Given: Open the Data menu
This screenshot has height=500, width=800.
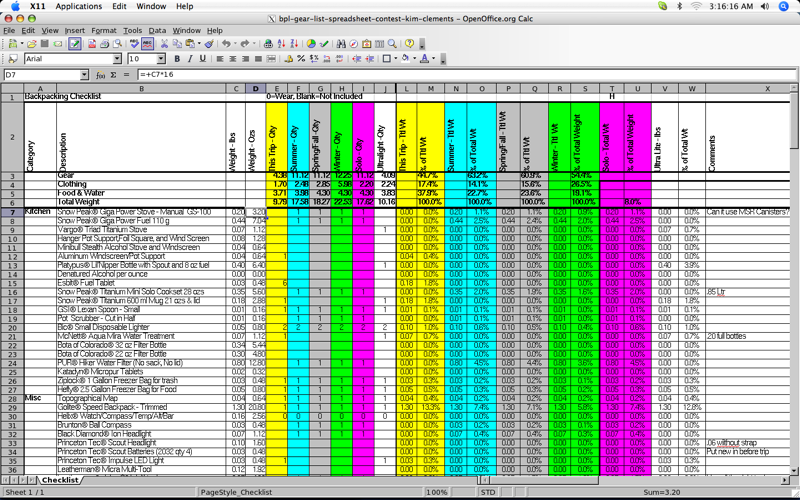Looking at the screenshot, I should click(157, 31).
